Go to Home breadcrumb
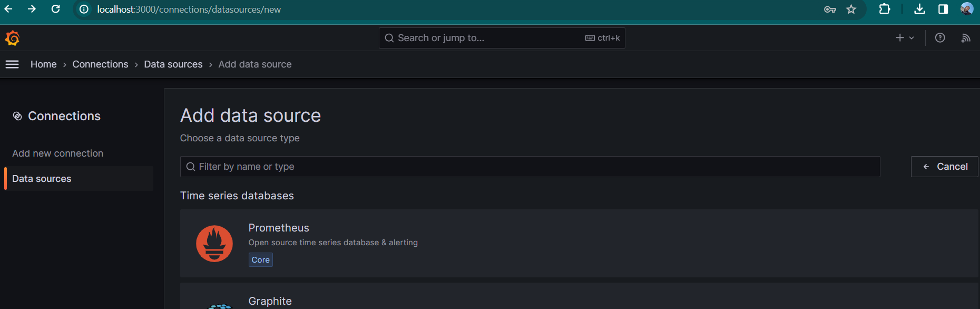980x309 pixels. pos(43,64)
